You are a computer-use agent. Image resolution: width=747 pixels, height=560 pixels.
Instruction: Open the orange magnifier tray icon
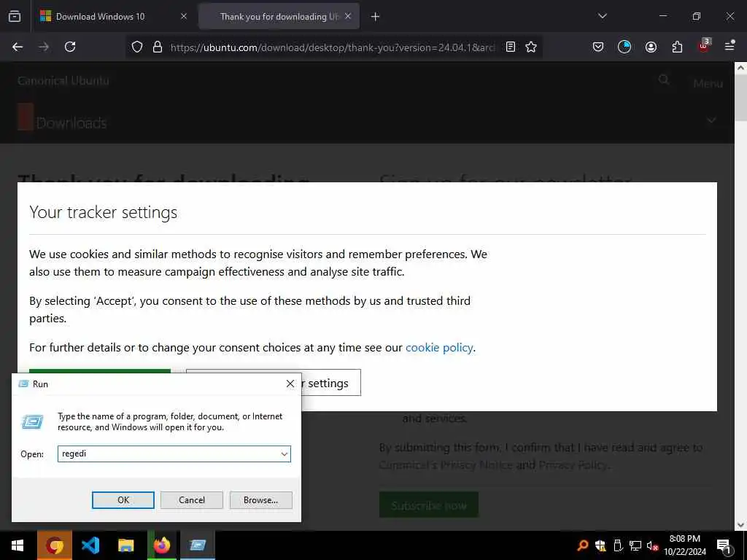click(582, 545)
